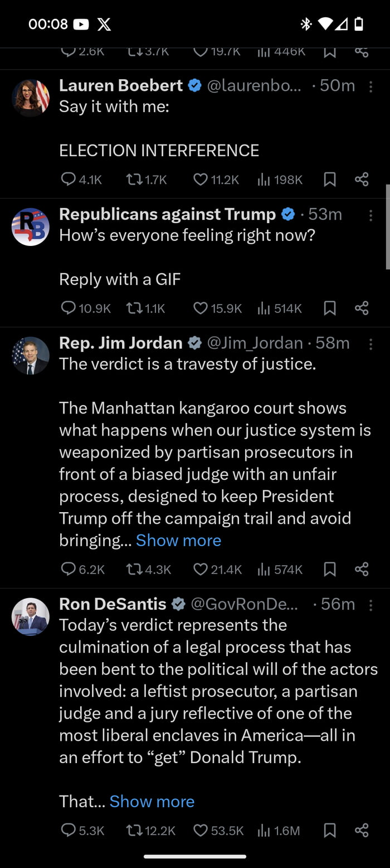Open the @Jim_Jordan profile handle
Screen dimensions: 390x868
pyautogui.click(x=255, y=343)
